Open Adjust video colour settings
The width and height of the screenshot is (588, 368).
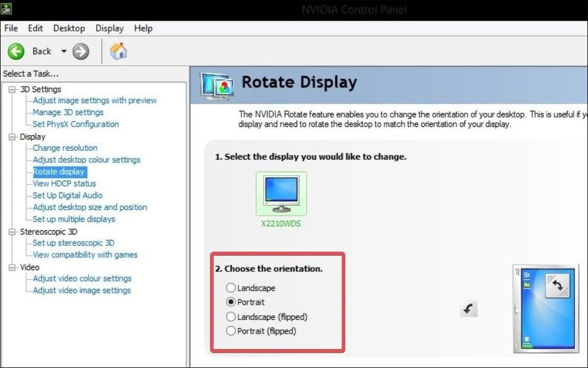coord(82,278)
